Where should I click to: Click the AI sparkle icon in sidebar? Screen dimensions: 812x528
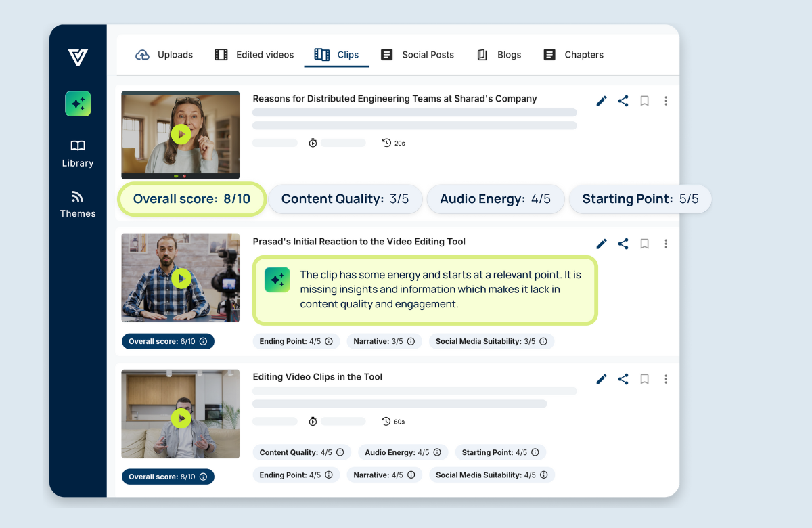pos(78,104)
